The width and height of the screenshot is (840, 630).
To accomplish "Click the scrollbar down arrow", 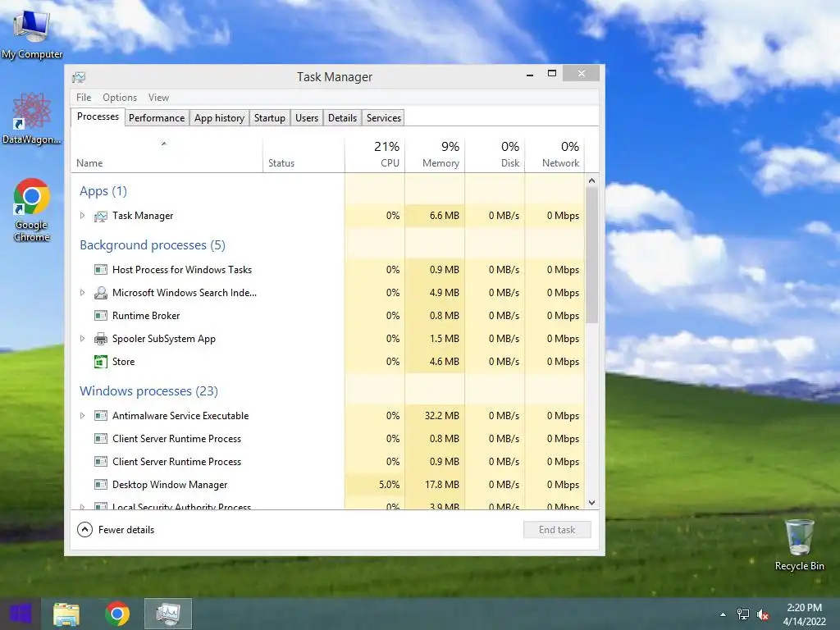I will click(x=591, y=503).
